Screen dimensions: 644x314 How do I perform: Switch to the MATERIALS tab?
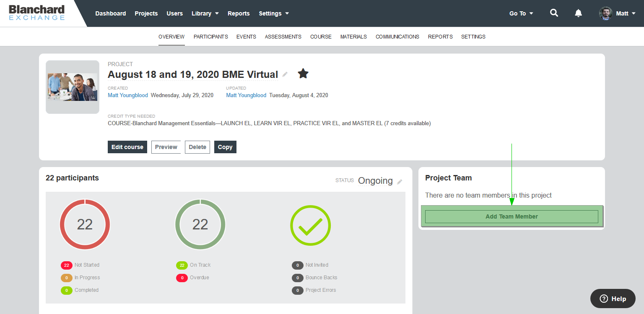(353, 37)
